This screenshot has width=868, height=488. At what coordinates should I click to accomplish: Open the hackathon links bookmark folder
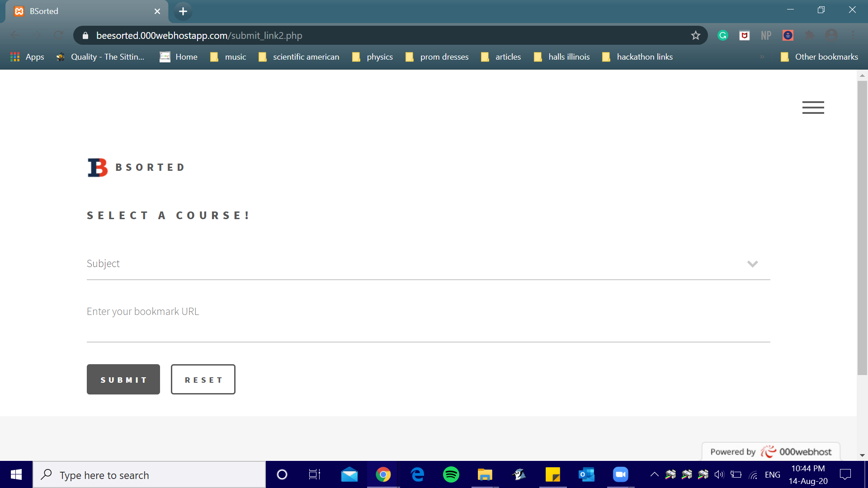637,57
